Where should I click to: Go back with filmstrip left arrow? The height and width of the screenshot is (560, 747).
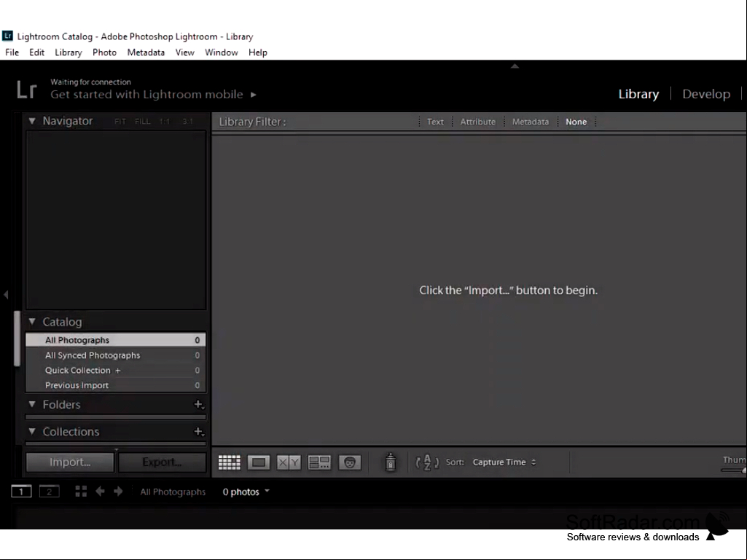(x=100, y=492)
